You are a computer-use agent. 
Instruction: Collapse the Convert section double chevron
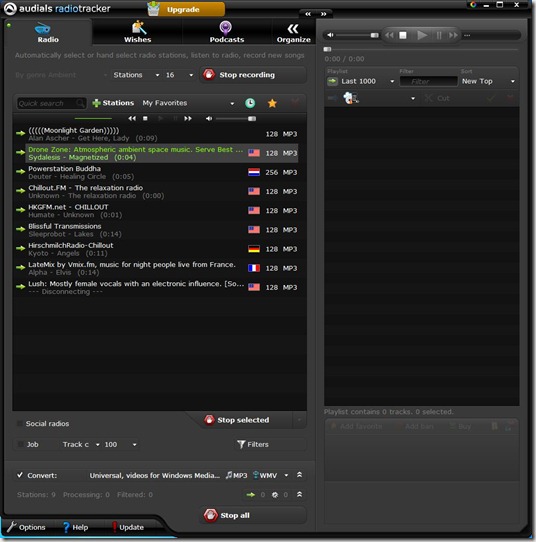[299, 475]
